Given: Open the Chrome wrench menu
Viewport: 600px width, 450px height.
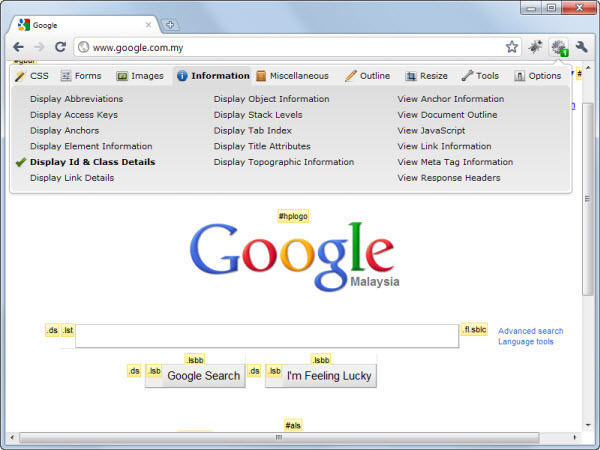Looking at the screenshot, I should [x=582, y=47].
